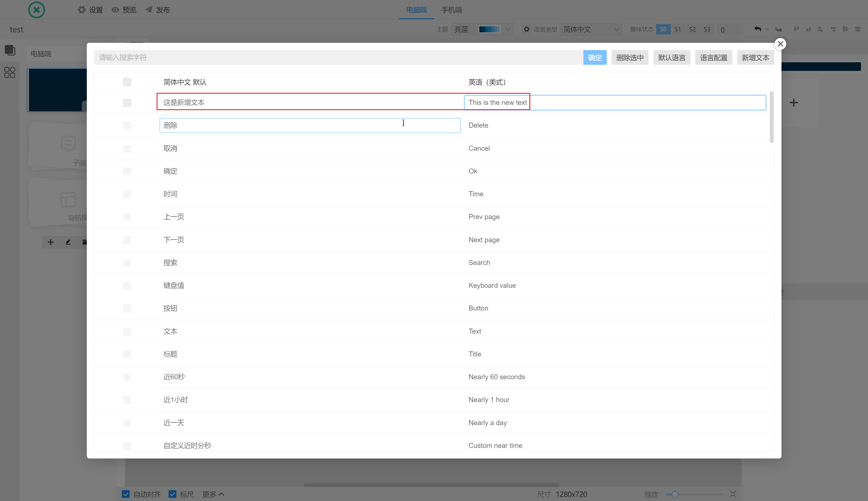This screenshot has width=868, height=501.
Task: Open the 主题 亮蓝 theme dropdown
Action: click(x=482, y=29)
